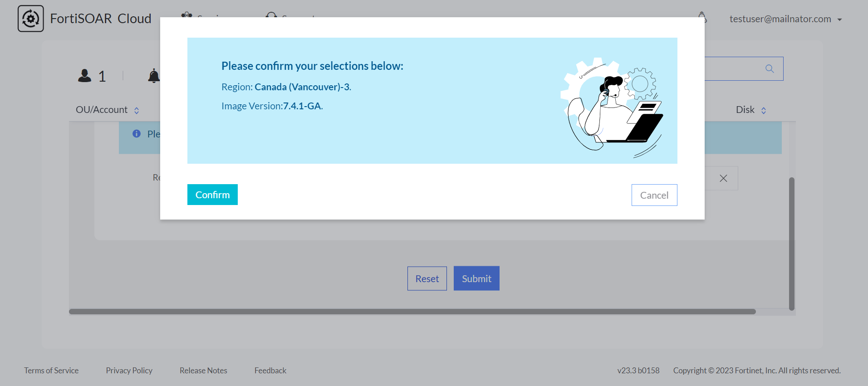
Task: Click the FortiSOAR Cloud logo icon
Action: (31, 19)
